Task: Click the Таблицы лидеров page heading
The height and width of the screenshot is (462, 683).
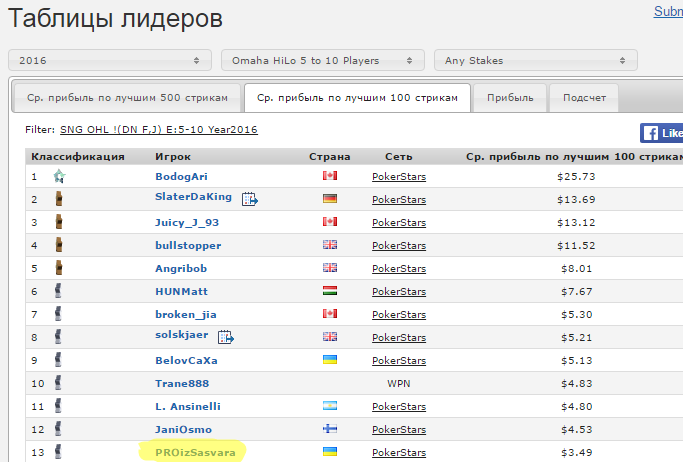Action: coord(115,18)
